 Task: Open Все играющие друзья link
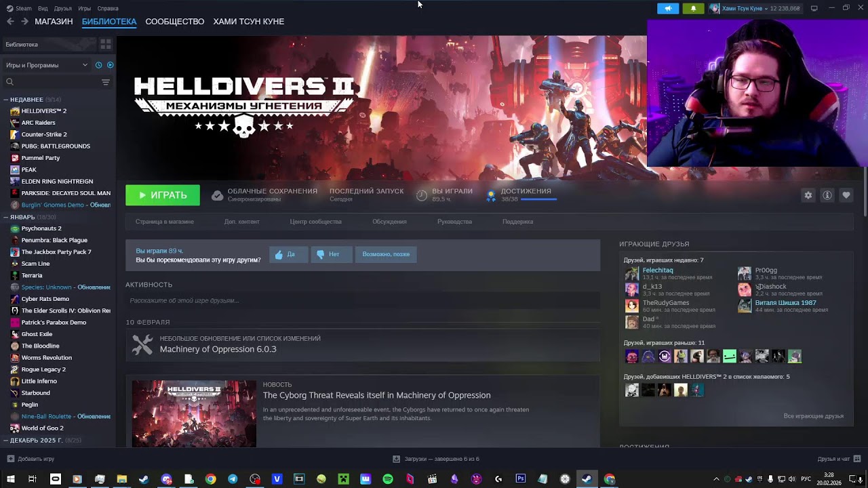(x=813, y=416)
